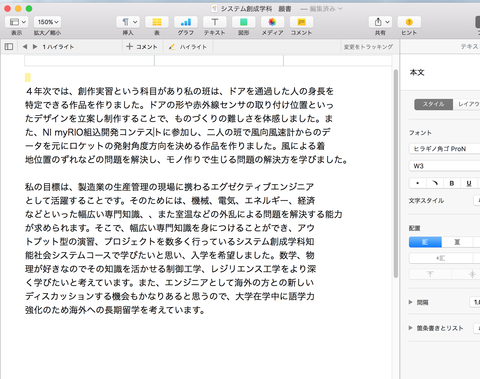Click the decrease indent button
This screenshot has width=480, height=379.
coord(441,258)
